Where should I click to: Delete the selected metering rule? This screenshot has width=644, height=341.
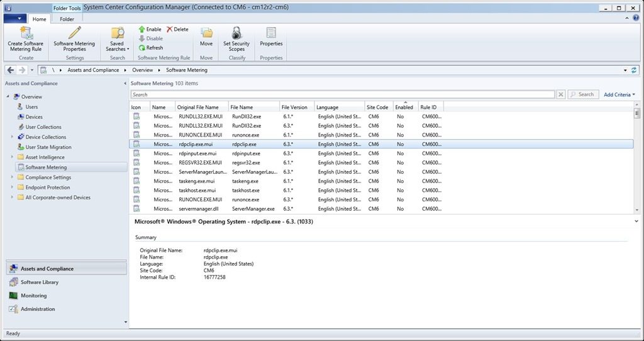tap(177, 30)
